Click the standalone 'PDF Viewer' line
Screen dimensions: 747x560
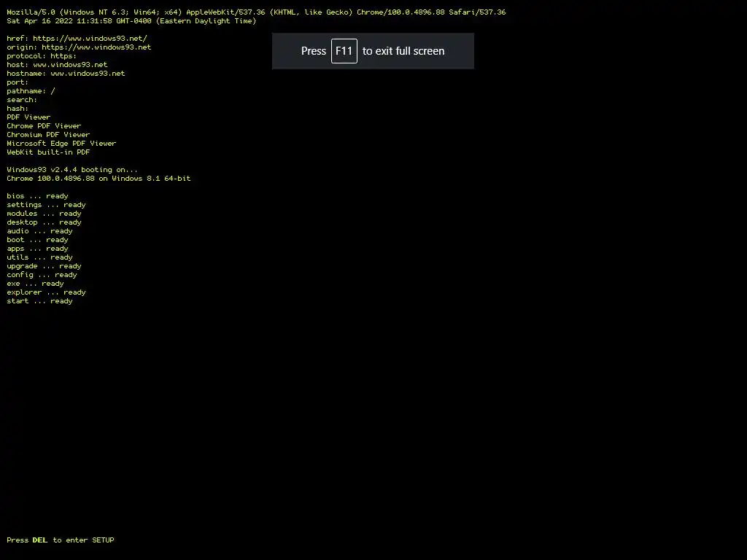[x=28, y=117]
